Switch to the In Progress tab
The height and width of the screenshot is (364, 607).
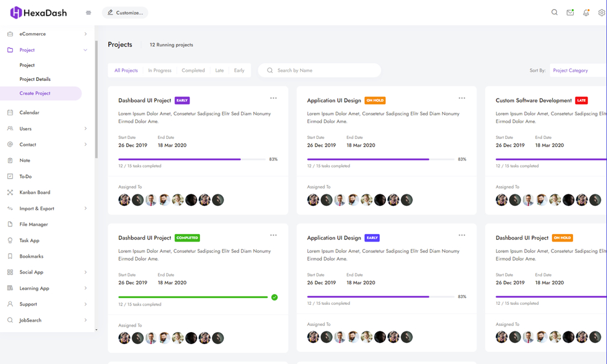160,71
